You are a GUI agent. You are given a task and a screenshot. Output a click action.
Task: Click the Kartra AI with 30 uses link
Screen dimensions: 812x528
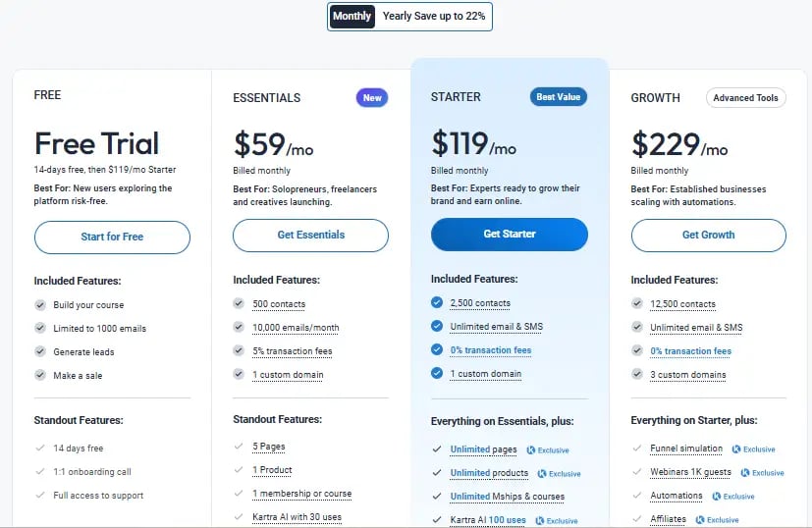click(x=297, y=517)
